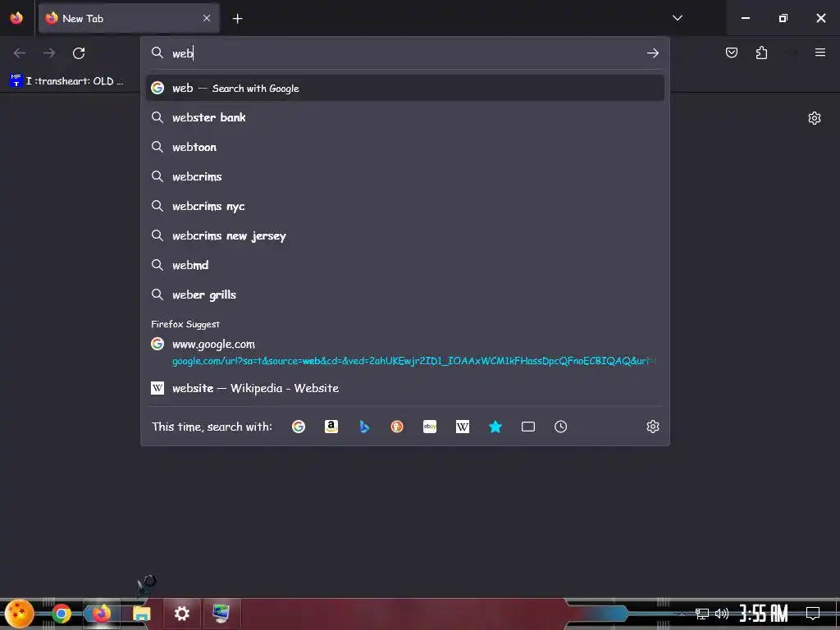Search this time with Amazon icon
Viewport: 840px width, 630px height.
click(x=331, y=427)
